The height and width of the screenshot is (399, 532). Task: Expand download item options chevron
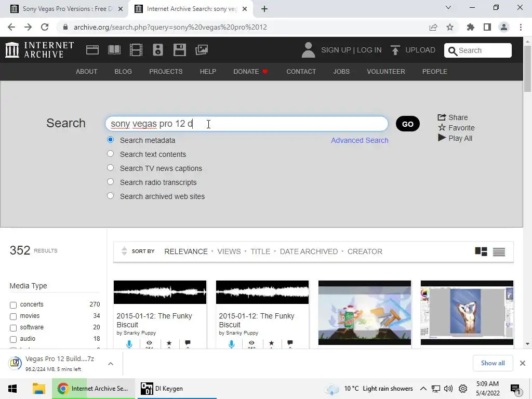click(111, 364)
